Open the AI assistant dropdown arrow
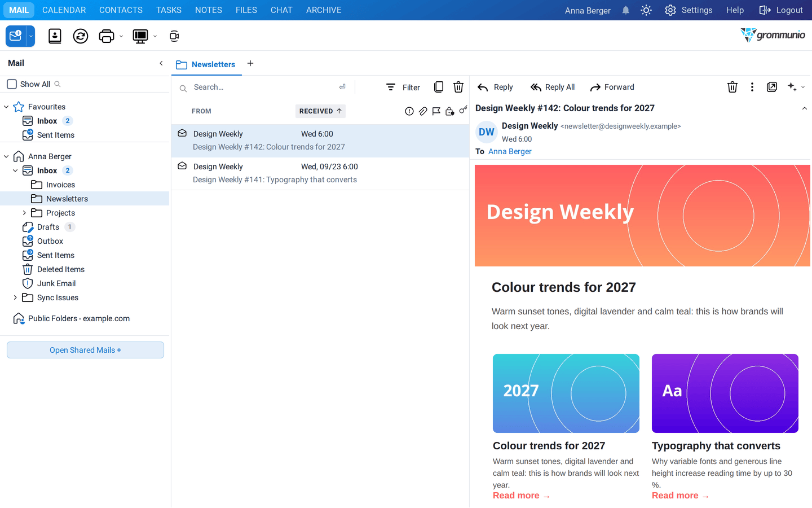The height and width of the screenshot is (508, 812). click(803, 87)
